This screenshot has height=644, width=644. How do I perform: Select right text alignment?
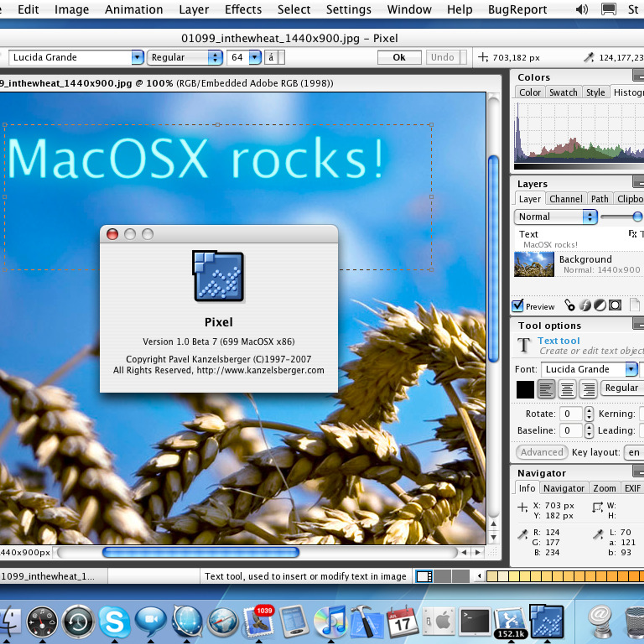point(588,389)
